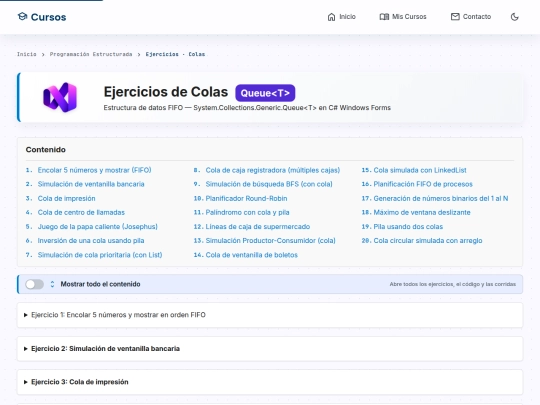This screenshot has height=405, width=540.
Task: Jump to Palíndromo con cola y pila
Action: (x=247, y=212)
